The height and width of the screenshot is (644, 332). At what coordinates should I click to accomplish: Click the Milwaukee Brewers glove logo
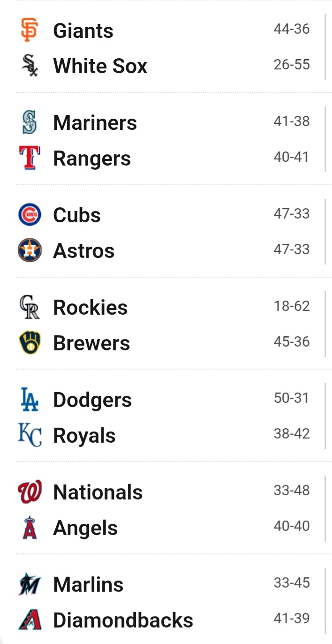[30, 342]
